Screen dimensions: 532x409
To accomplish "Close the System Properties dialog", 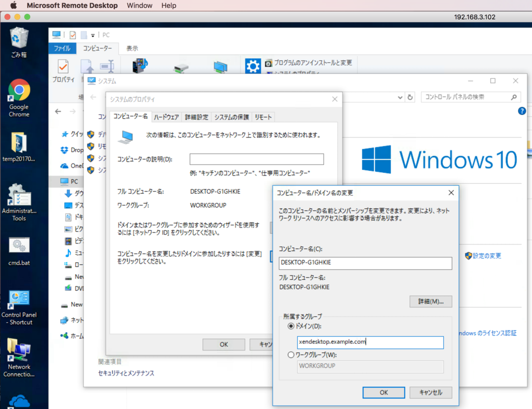I will pos(335,99).
